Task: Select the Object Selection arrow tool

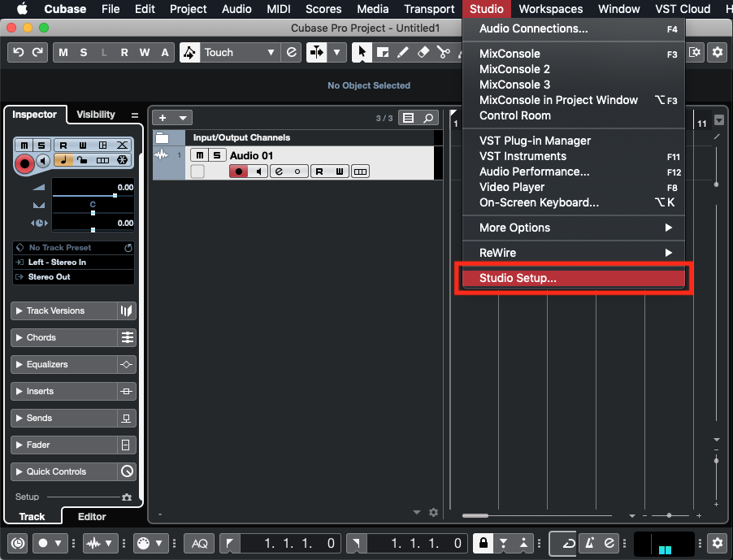Action: pyautogui.click(x=362, y=52)
